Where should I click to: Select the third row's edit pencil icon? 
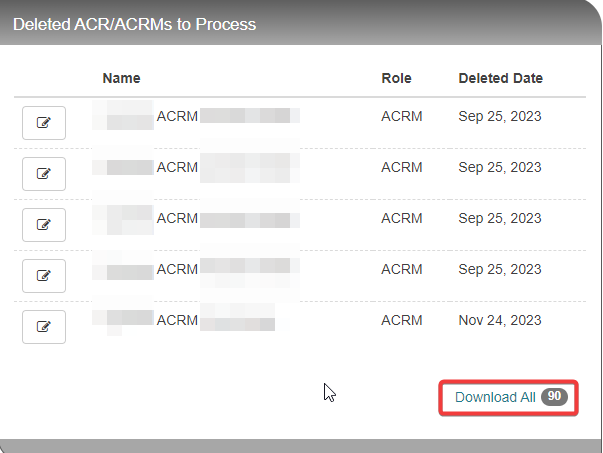pos(44,225)
